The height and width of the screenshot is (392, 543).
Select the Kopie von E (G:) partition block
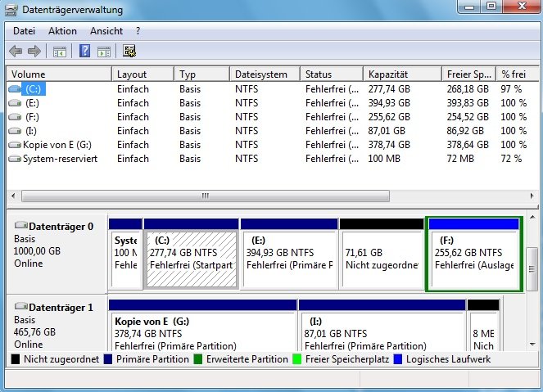coord(203,325)
